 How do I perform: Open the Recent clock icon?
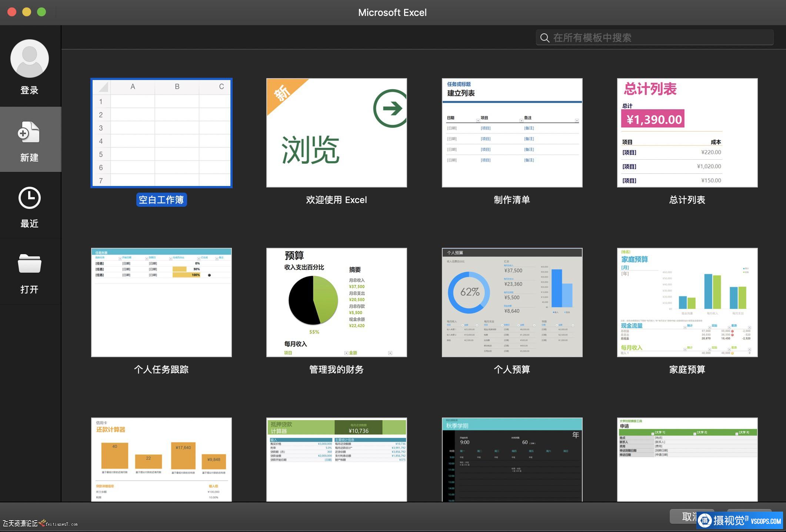pos(30,198)
